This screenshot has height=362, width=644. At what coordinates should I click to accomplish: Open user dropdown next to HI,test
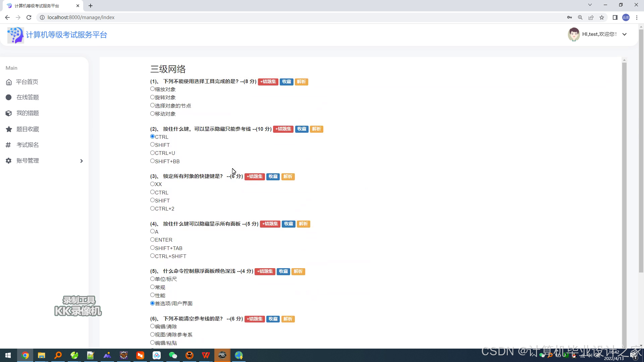click(625, 34)
